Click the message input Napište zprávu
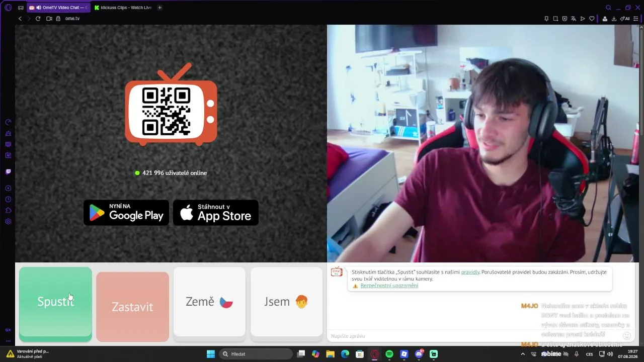644x362 pixels. tap(473, 336)
